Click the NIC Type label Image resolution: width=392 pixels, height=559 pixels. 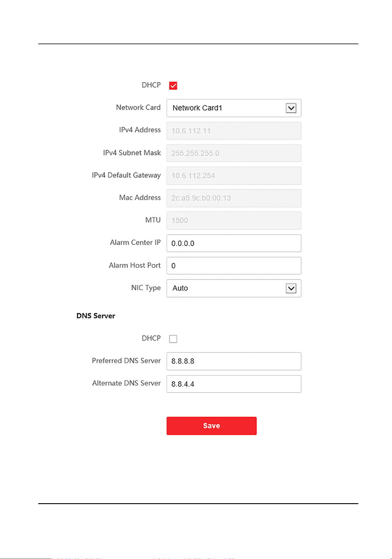[x=146, y=288]
